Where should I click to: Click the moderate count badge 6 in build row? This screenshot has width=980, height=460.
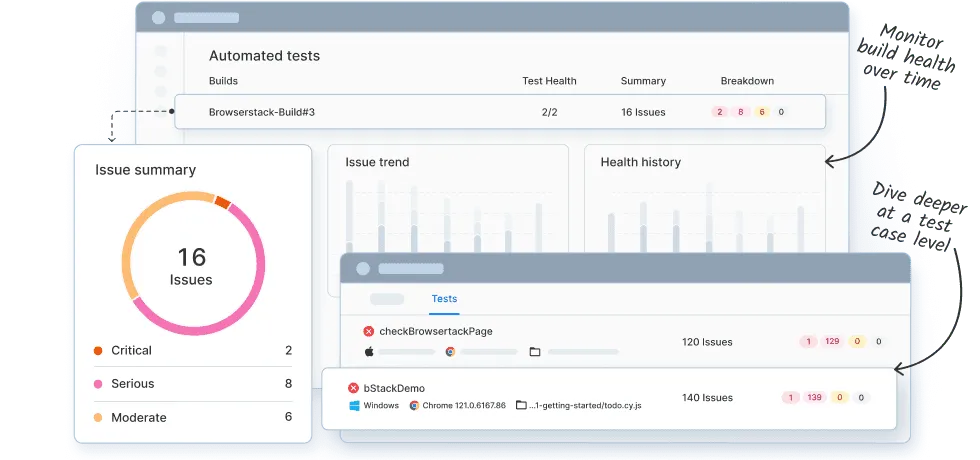(761, 112)
